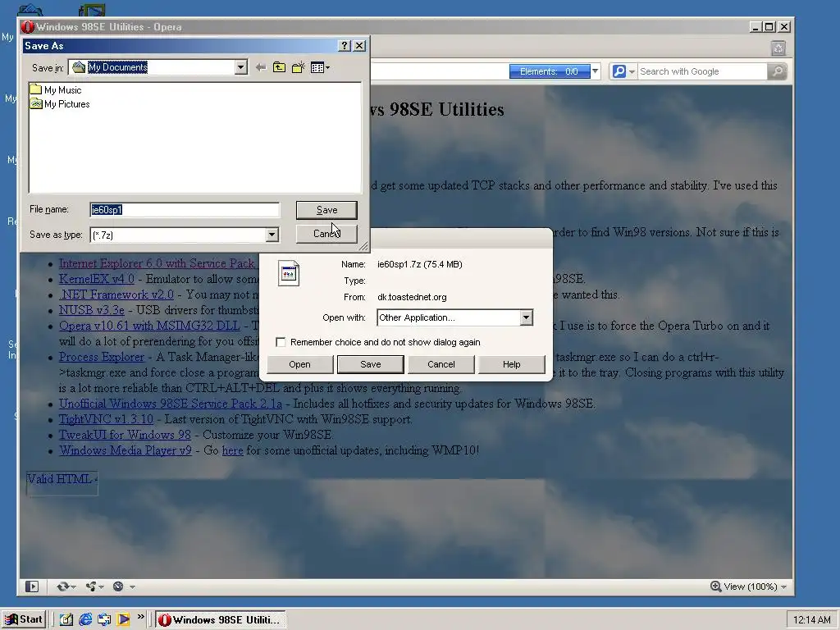
Task: Open the closed tabs trash icon
Action: 778,48
